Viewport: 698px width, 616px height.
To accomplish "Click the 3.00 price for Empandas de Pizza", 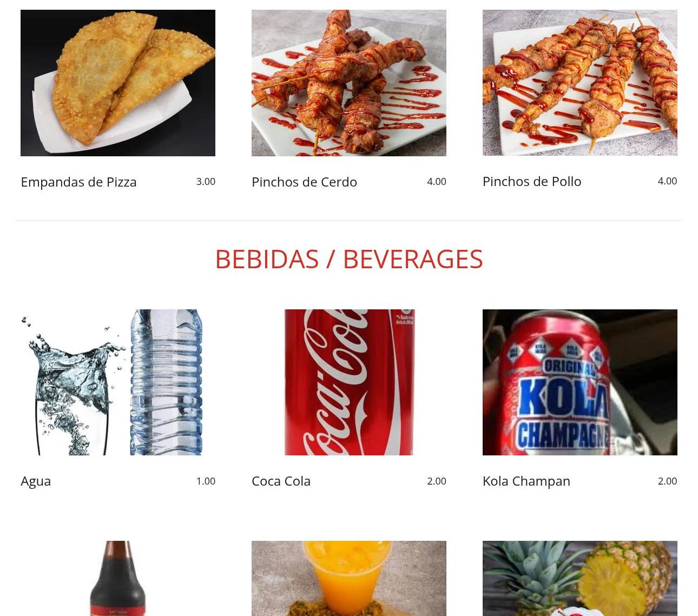I will pyautogui.click(x=206, y=182).
